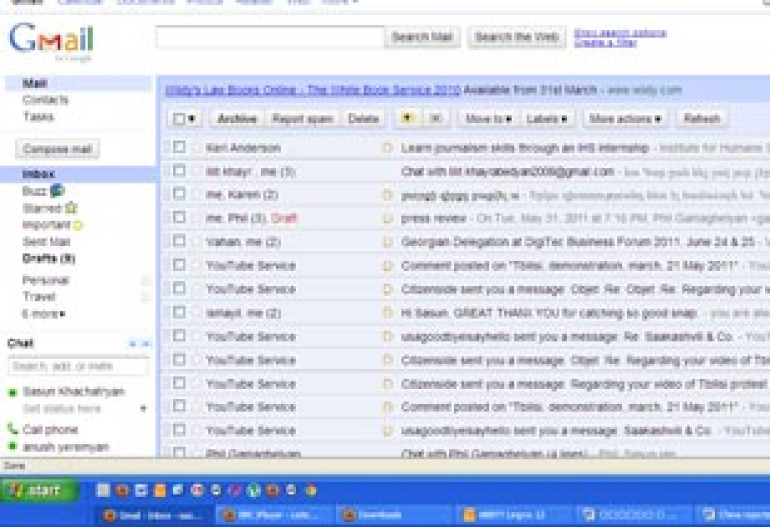Go to Contacts

[45, 100]
